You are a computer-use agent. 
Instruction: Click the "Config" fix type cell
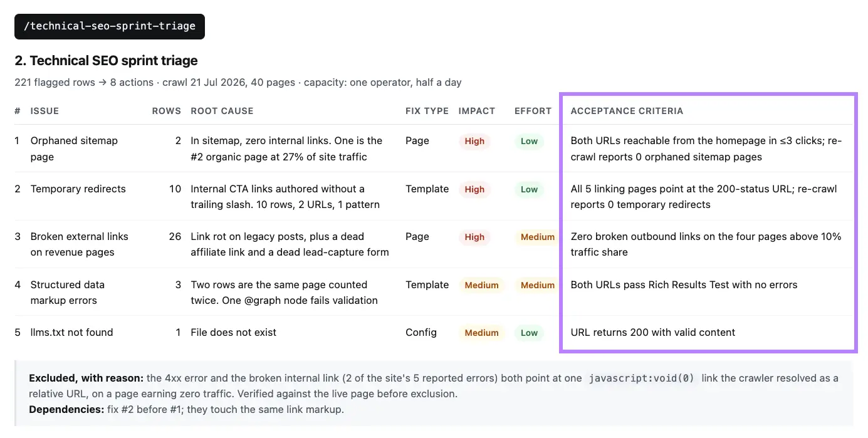click(421, 332)
